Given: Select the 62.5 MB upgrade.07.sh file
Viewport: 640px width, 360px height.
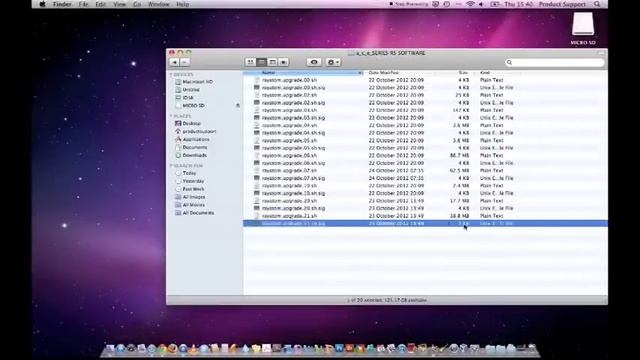Looking at the screenshot, I should 425,171.
